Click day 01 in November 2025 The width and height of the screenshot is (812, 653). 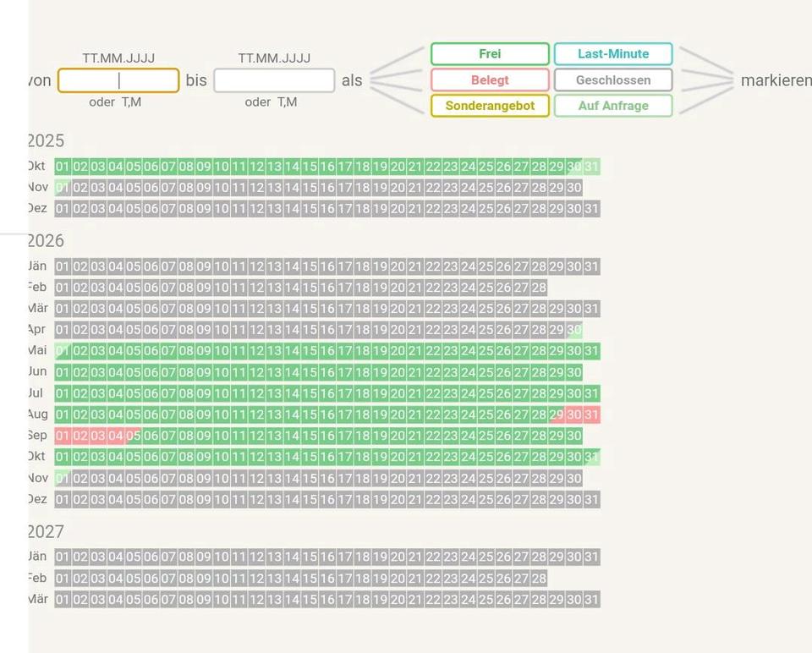tap(63, 188)
